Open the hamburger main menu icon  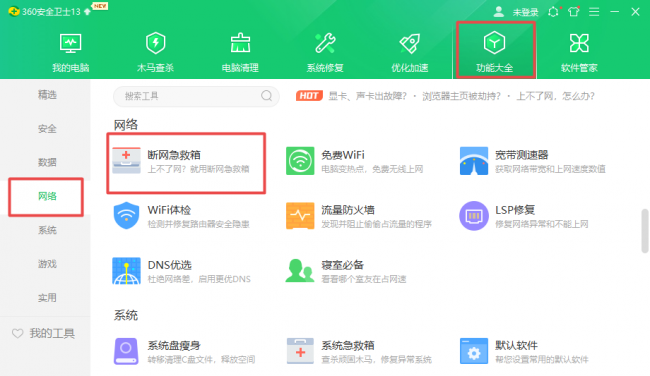click(x=594, y=12)
